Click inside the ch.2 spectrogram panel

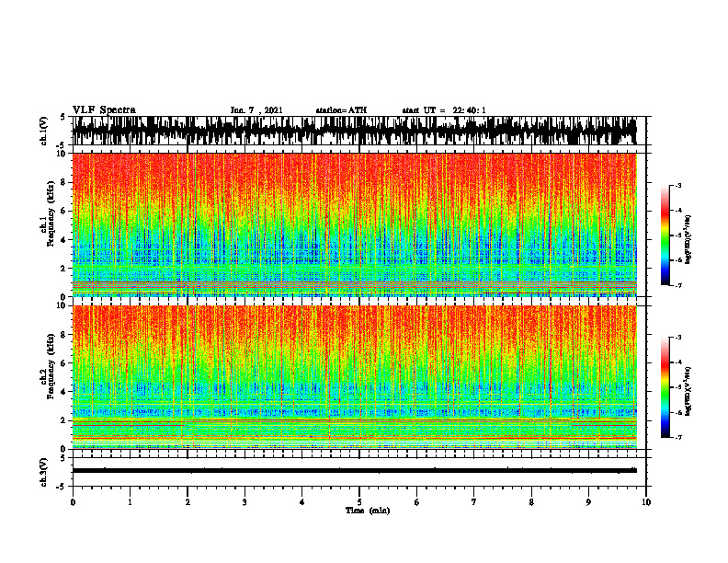pyautogui.click(x=354, y=377)
